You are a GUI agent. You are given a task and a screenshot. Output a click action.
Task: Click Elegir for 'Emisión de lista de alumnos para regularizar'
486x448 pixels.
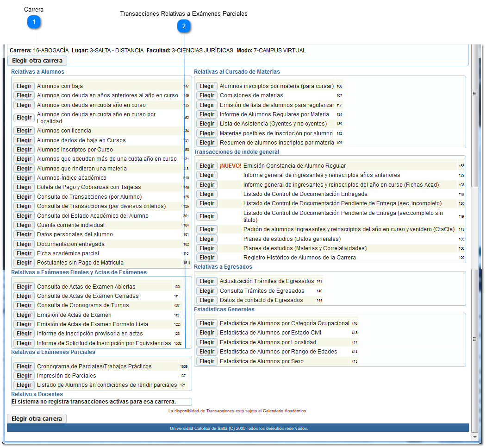[x=207, y=105]
